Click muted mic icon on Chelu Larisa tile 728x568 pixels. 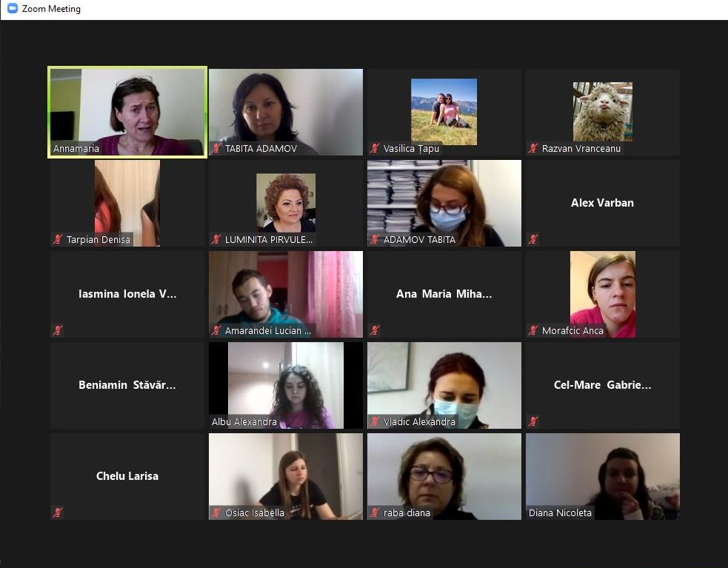click(58, 512)
